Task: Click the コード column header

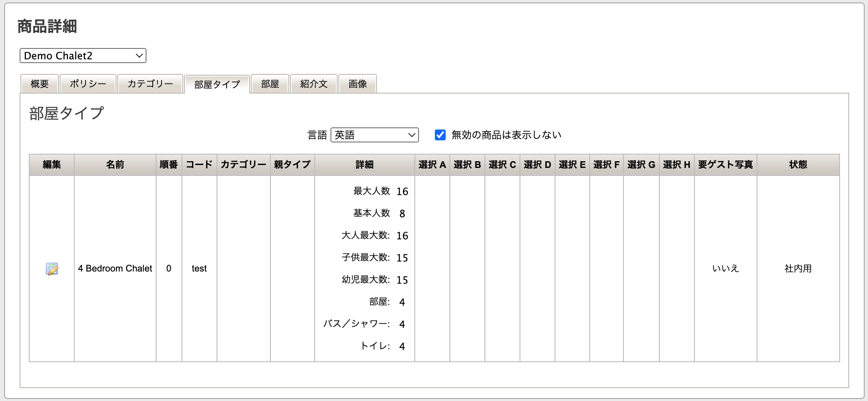Action: (x=199, y=165)
